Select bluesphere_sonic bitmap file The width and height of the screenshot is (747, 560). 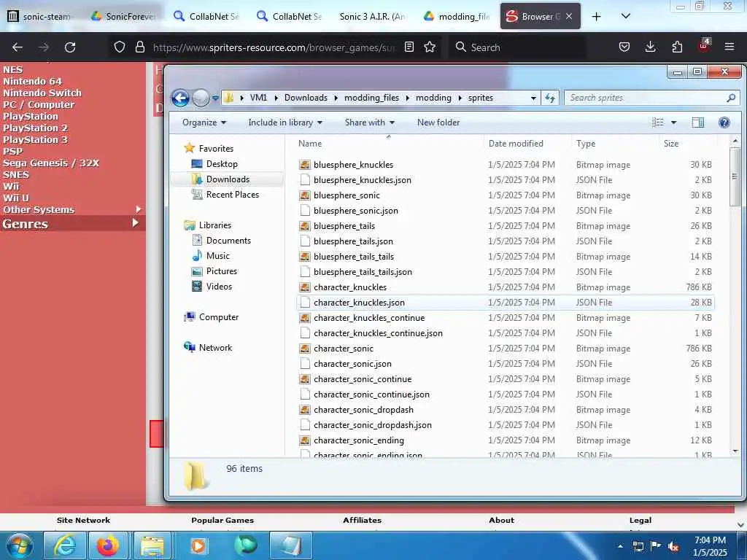(505, 195)
